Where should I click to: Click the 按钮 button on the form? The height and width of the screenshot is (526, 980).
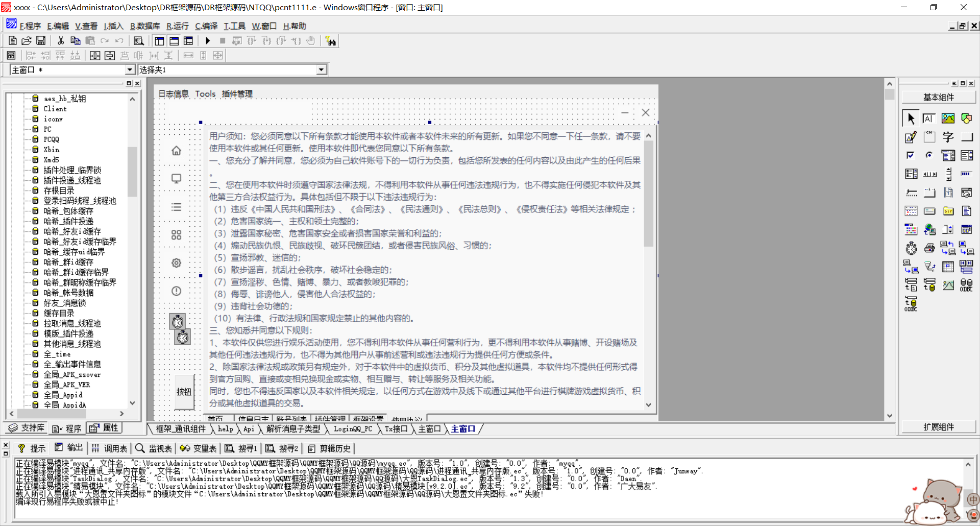coord(184,392)
